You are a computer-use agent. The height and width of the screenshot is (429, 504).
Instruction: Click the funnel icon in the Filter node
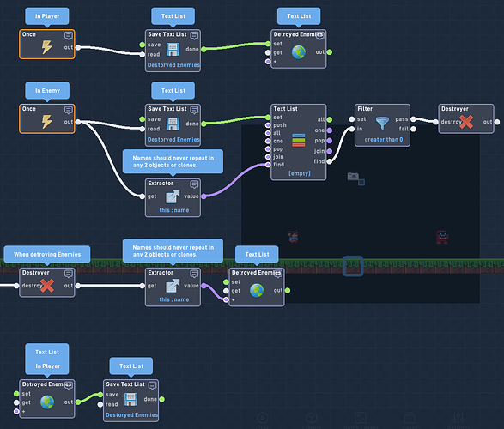pyautogui.click(x=382, y=123)
